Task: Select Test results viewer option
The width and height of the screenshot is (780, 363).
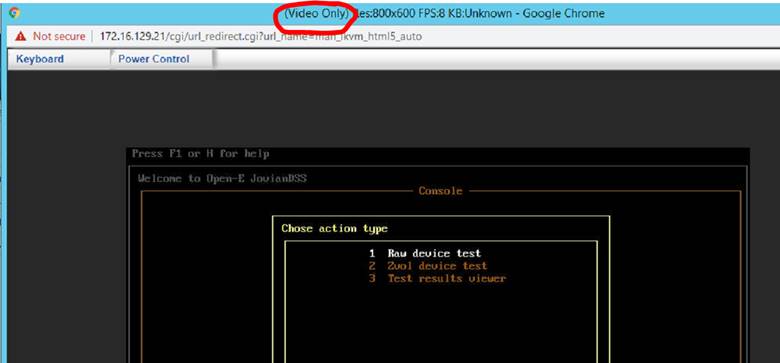Action: click(x=437, y=278)
